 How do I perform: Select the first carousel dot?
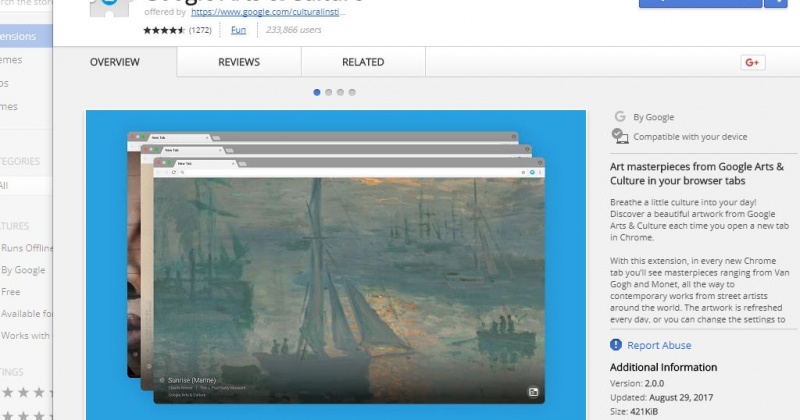pos(317,92)
